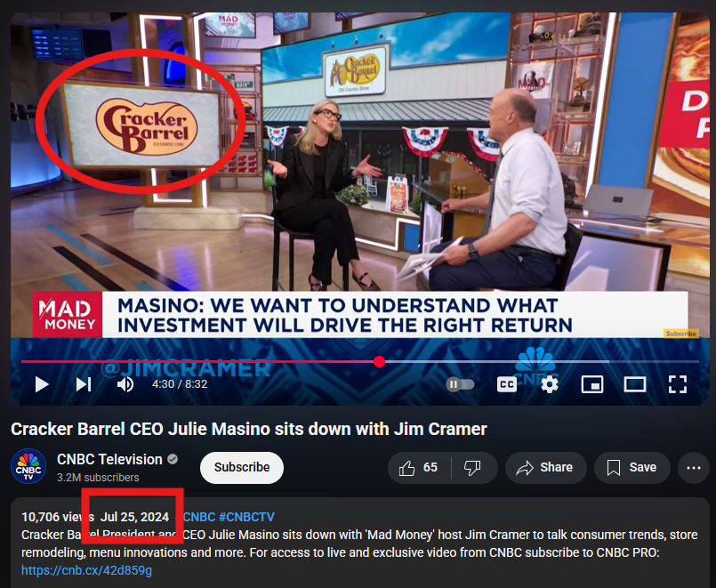Open the more actions ellipsis menu
This screenshot has width=716, height=588.
(x=693, y=468)
